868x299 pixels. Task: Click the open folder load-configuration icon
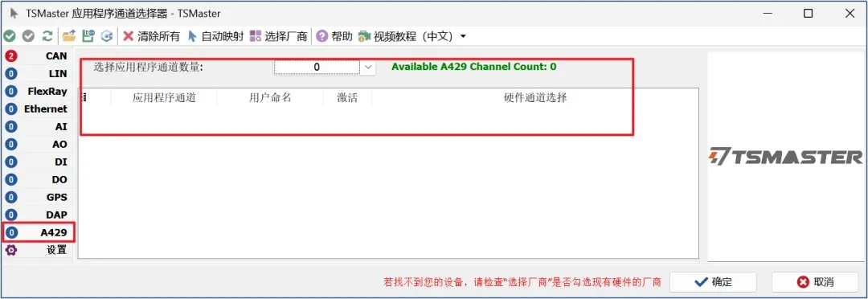68,36
